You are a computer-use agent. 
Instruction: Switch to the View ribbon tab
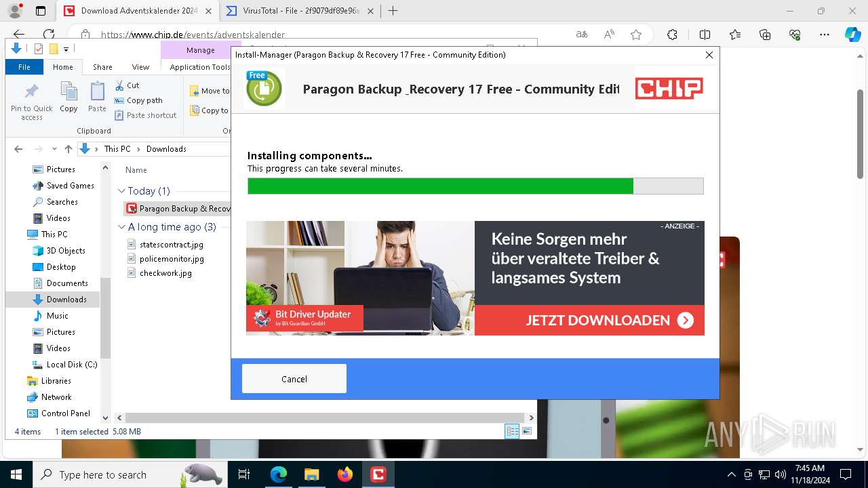[x=140, y=67]
